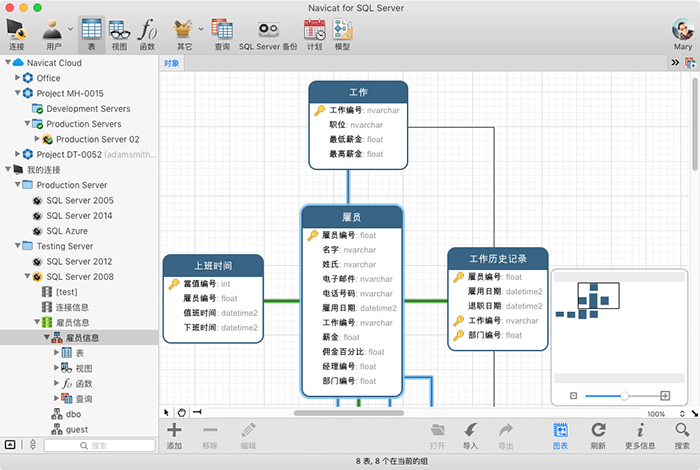The width and height of the screenshot is (700, 470).
Task: Click the double-chevron expand toolbar icon
Action: pyautogui.click(x=675, y=63)
